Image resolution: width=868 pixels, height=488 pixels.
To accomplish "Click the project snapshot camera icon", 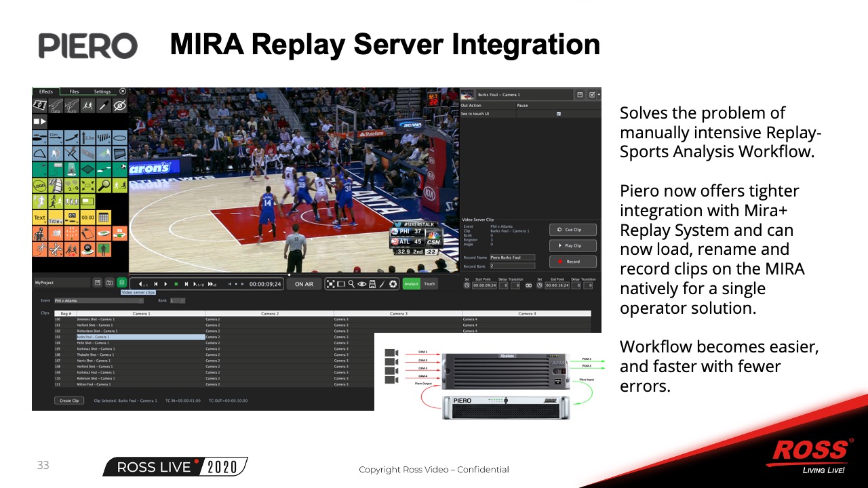I will pos(109,283).
